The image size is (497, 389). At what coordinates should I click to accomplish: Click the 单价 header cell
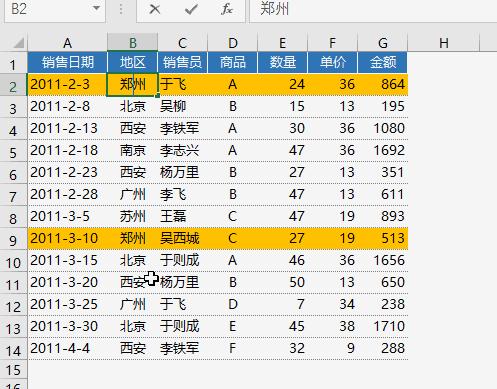(x=332, y=62)
